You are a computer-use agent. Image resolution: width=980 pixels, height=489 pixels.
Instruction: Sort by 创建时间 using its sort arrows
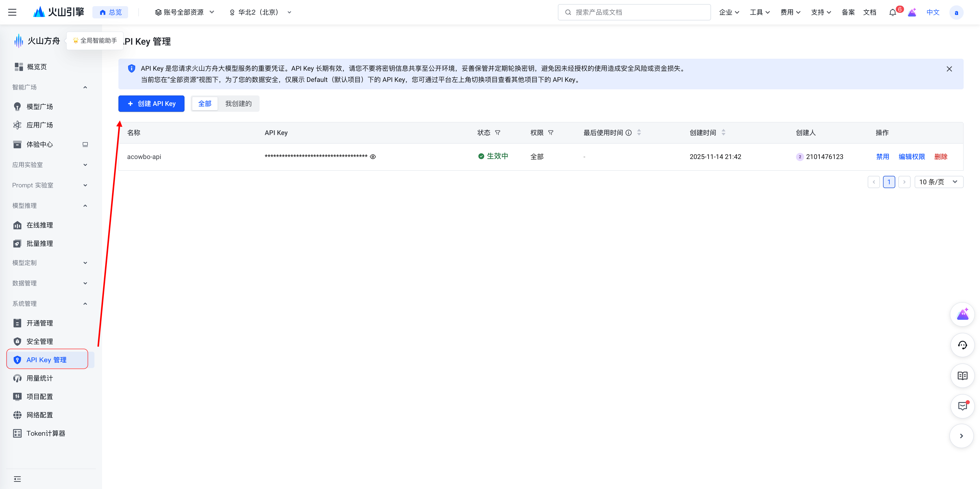point(723,132)
